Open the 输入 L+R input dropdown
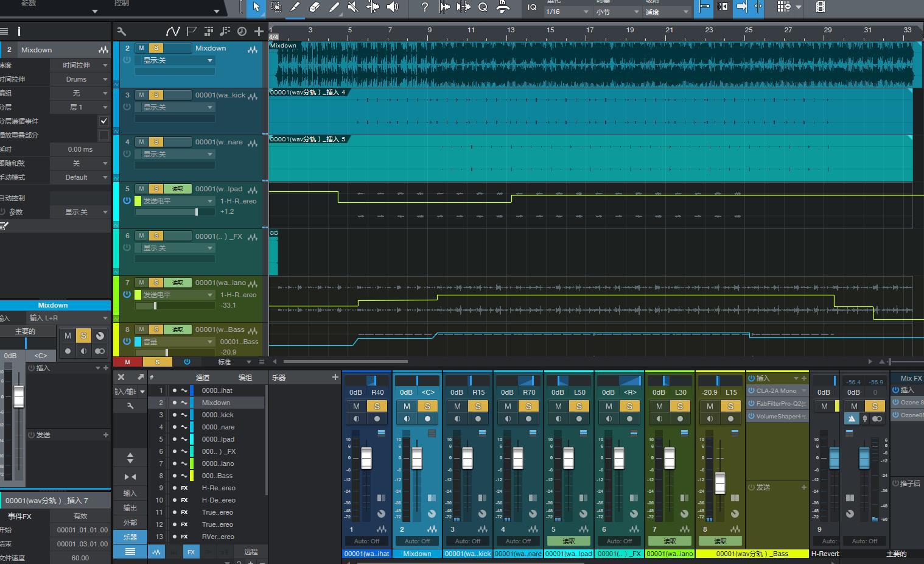The width and height of the screenshot is (924, 564). click(68, 318)
